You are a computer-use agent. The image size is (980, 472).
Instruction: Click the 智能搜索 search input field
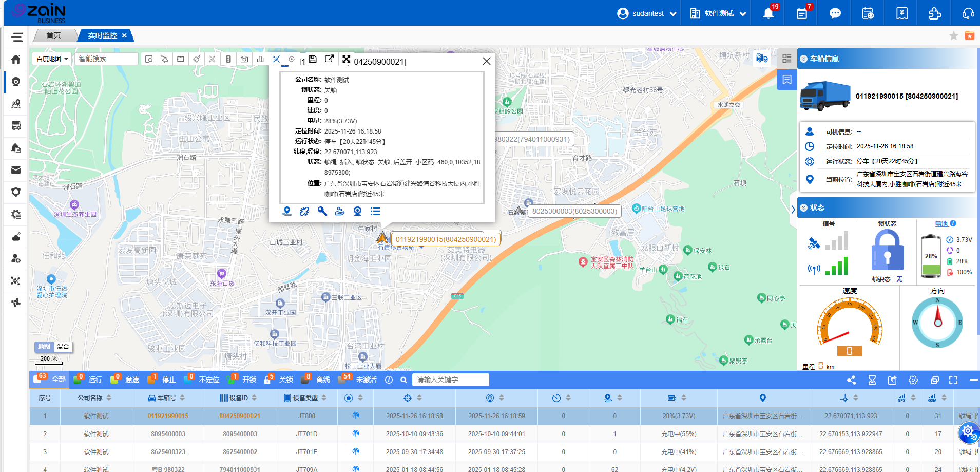107,59
